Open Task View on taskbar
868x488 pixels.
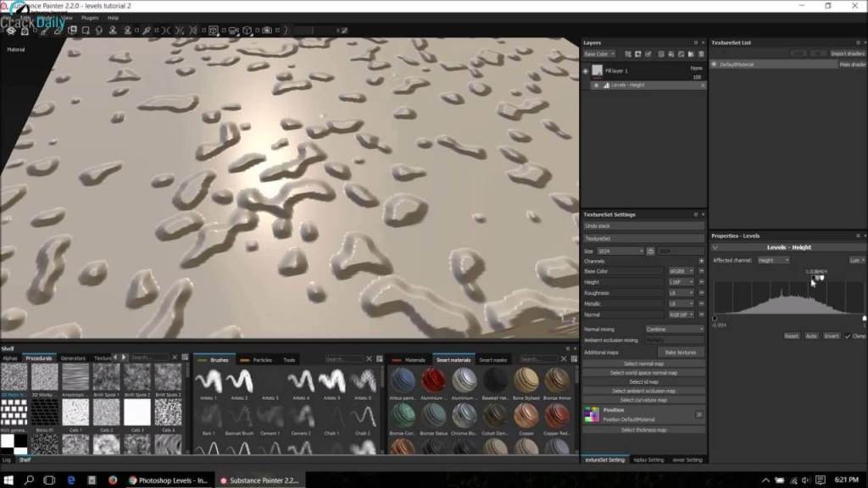[49, 480]
